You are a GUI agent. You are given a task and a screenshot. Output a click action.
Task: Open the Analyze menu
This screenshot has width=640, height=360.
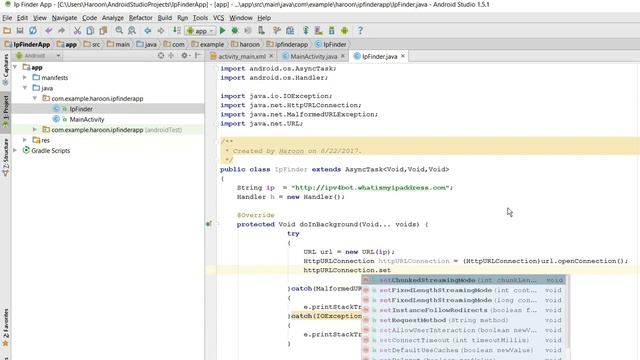click(113, 18)
